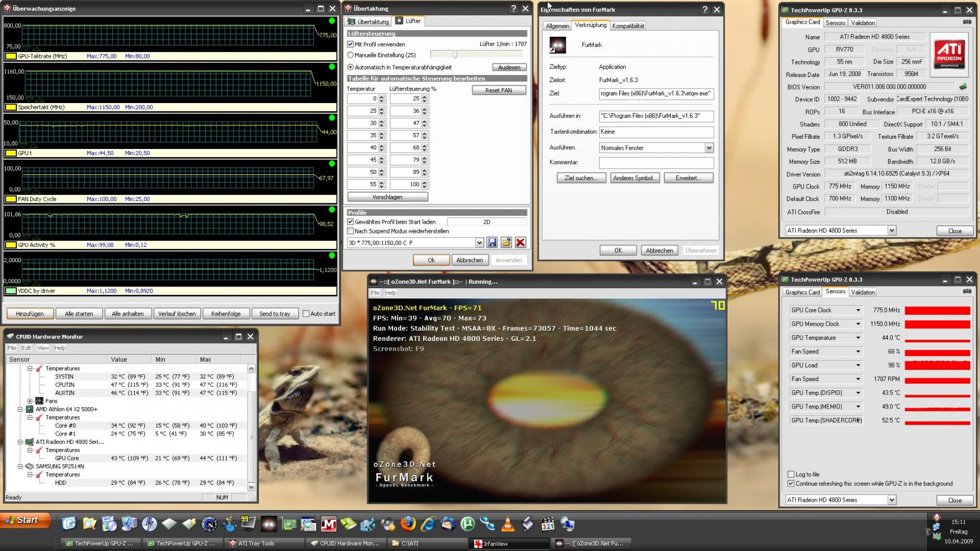Click the Help question mark in Übertaktung title bar
Screen dimensions: 980x551
point(513,8)
